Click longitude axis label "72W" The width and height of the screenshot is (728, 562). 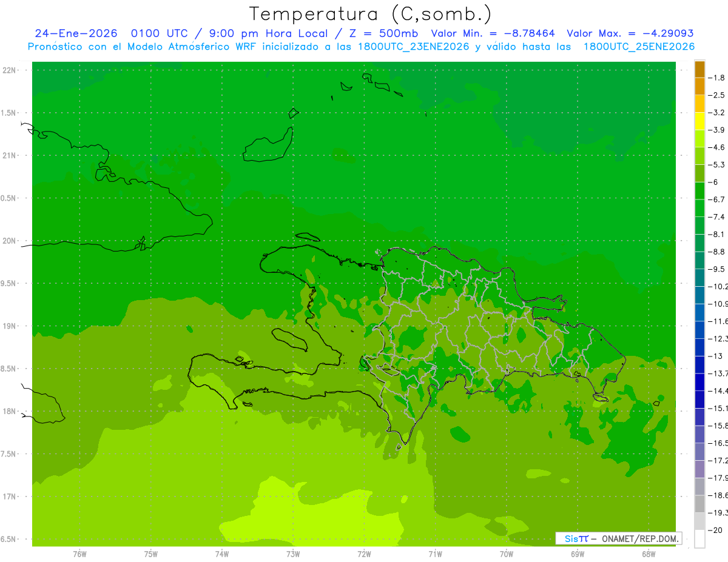(x=364, y=554)
